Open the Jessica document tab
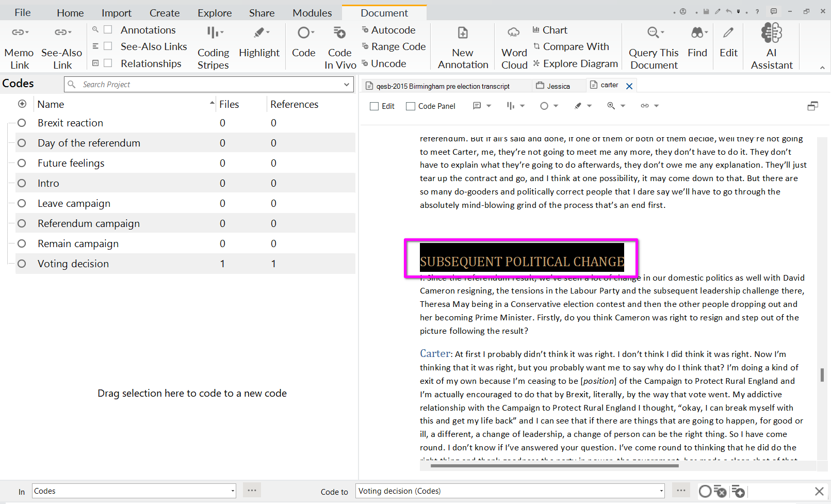 (x=558, y=86)
